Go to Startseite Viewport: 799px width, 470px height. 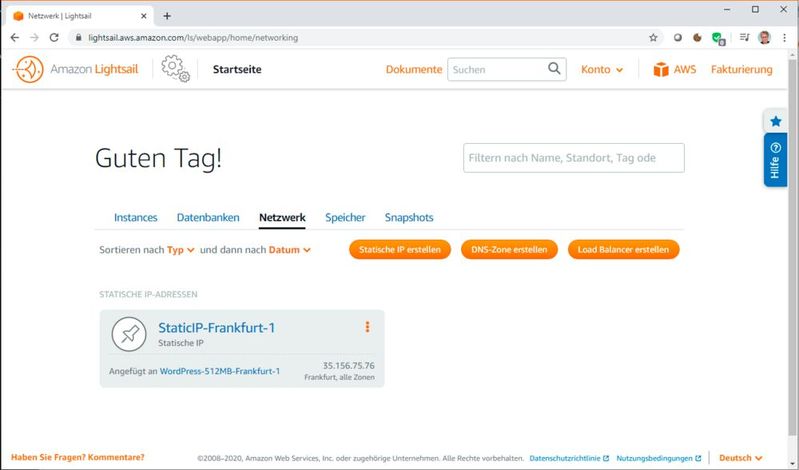click(237, 69)
